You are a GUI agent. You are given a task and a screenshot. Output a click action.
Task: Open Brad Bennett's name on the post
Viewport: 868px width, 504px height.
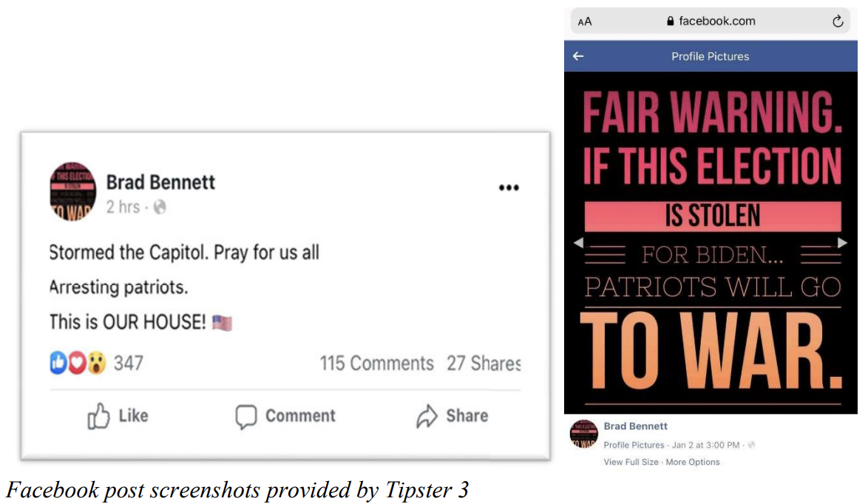(160, 182)
